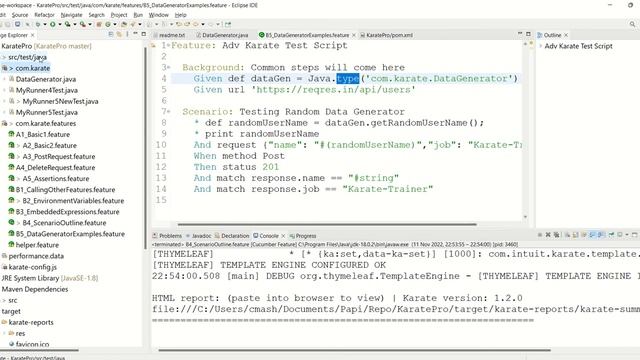Expand the src/test/java tree node
640x360 pixels.
(x=4, y=57)
